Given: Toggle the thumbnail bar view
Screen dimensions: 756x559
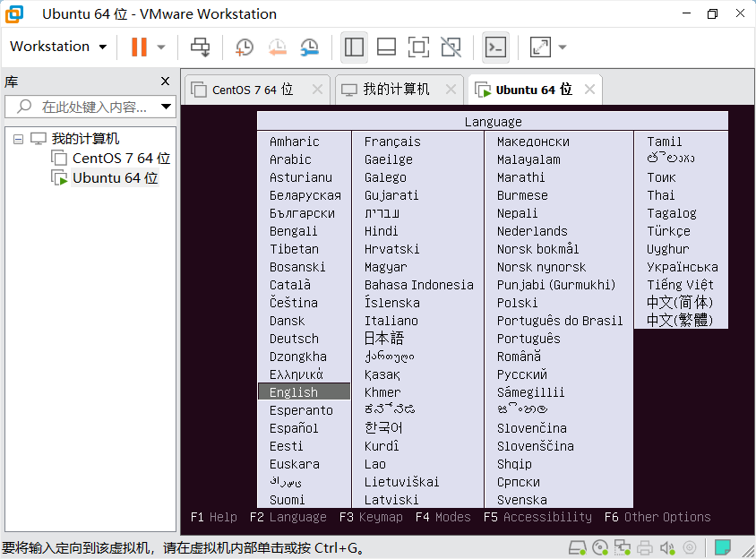Looking at the screenshot, I should click(x=386, y=47).
